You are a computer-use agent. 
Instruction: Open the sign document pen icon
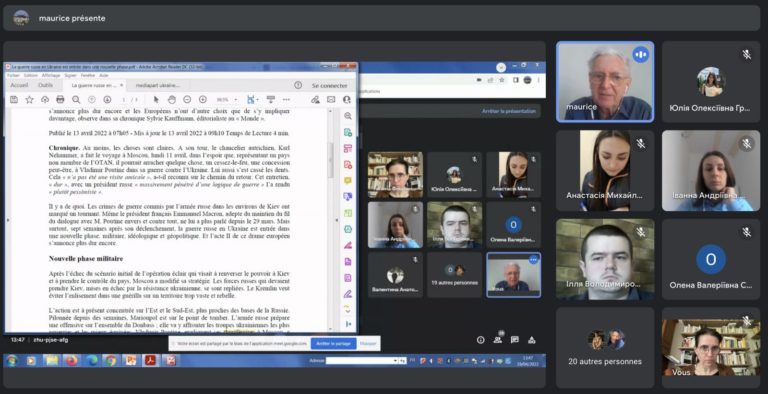tap(315, 99)
